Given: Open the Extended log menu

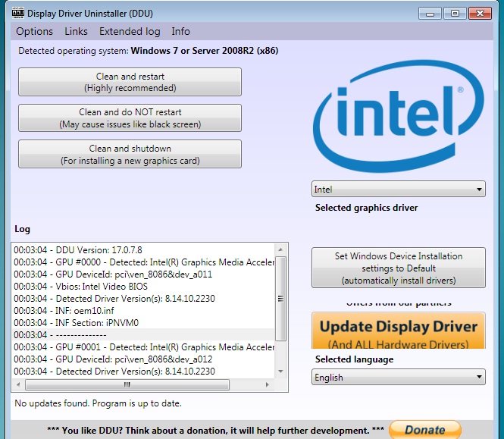Looking at the screenshot, I should click(x=130, y=32).
